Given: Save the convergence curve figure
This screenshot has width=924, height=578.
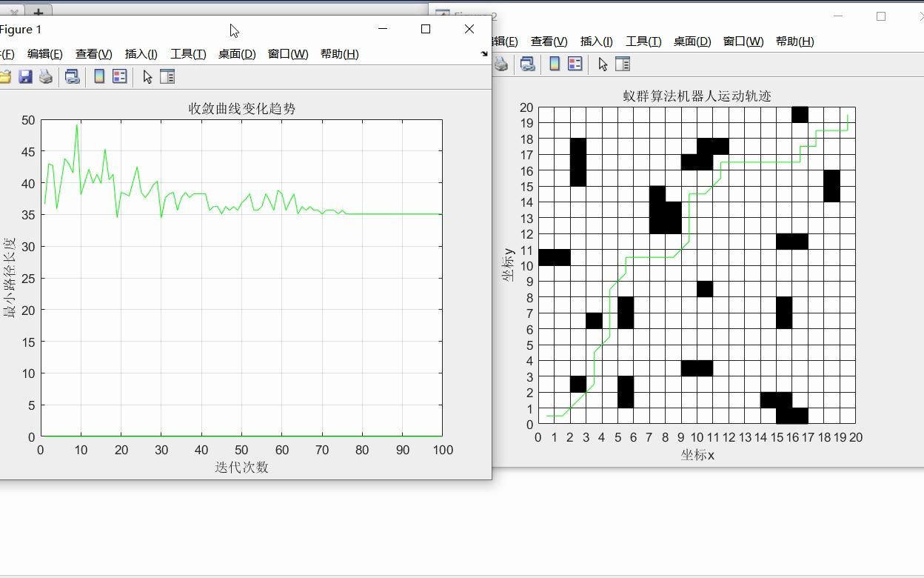Looking at the screenshot, I should pos(25,76).
